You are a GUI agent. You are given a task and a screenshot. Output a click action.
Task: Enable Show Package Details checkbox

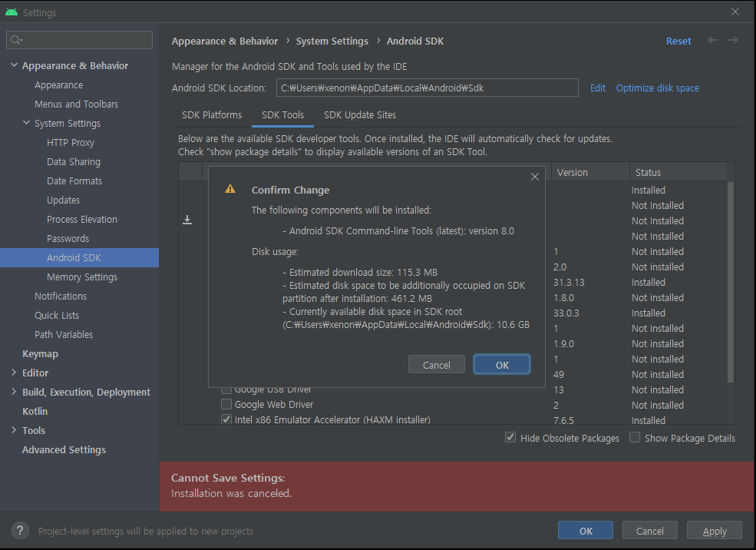635,438
